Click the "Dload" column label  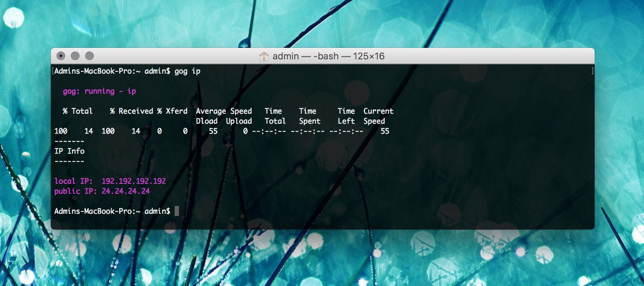tap(207, 121)
